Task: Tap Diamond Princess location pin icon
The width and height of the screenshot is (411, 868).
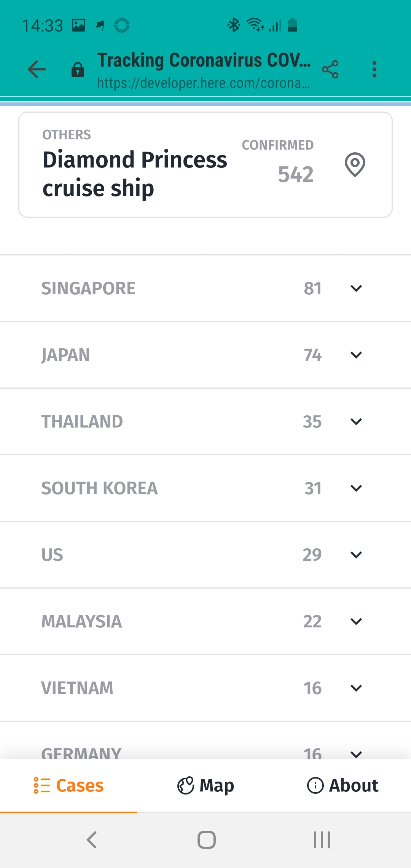Action: tap(355, 164)
